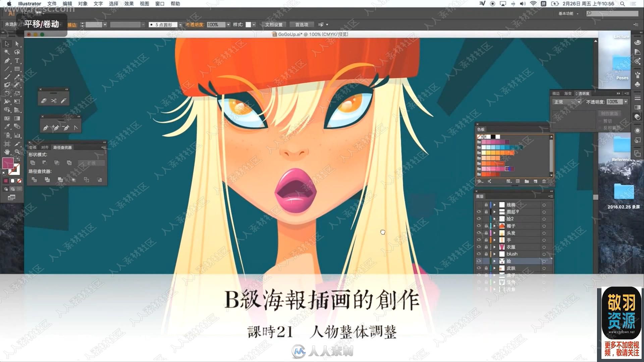Select the black swatch in swatches panel

coord(493,137)
